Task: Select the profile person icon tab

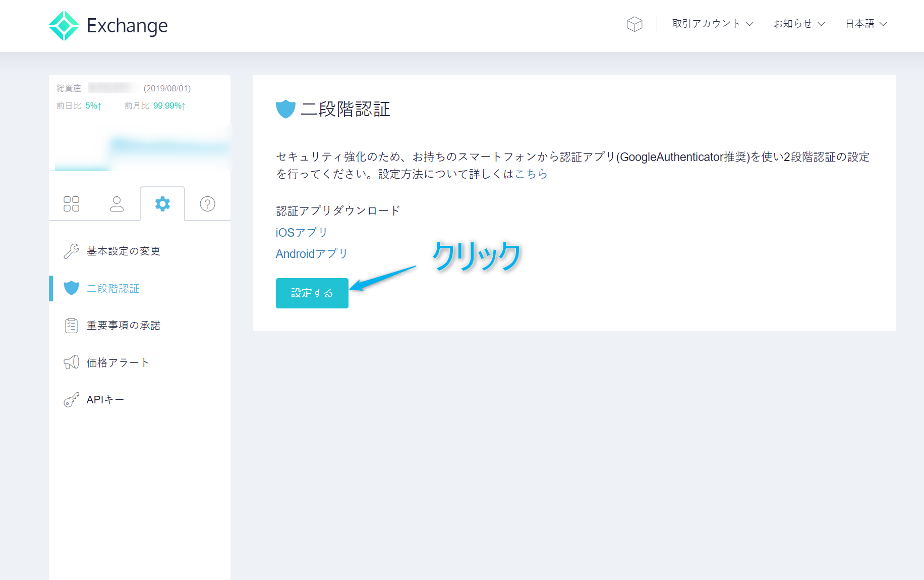Action: point(117,203)
